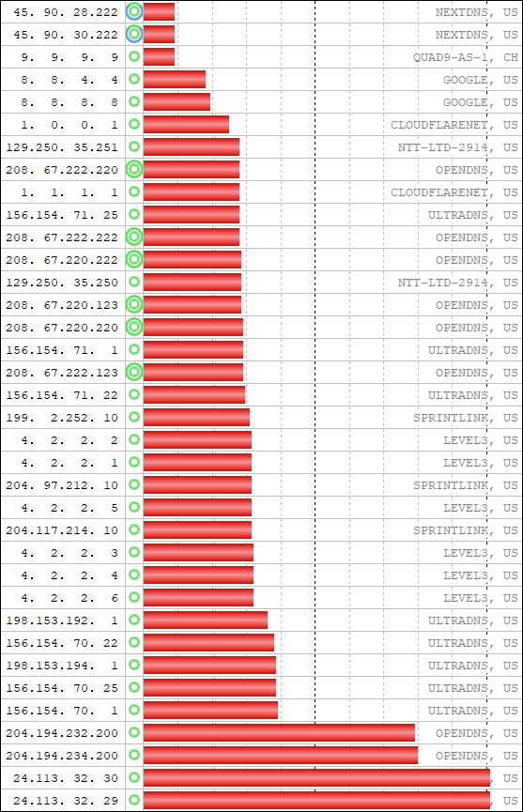Screen dimensions: 523x812
Task: Click the IP address 9.9.9.9
Action: (69, 57)
